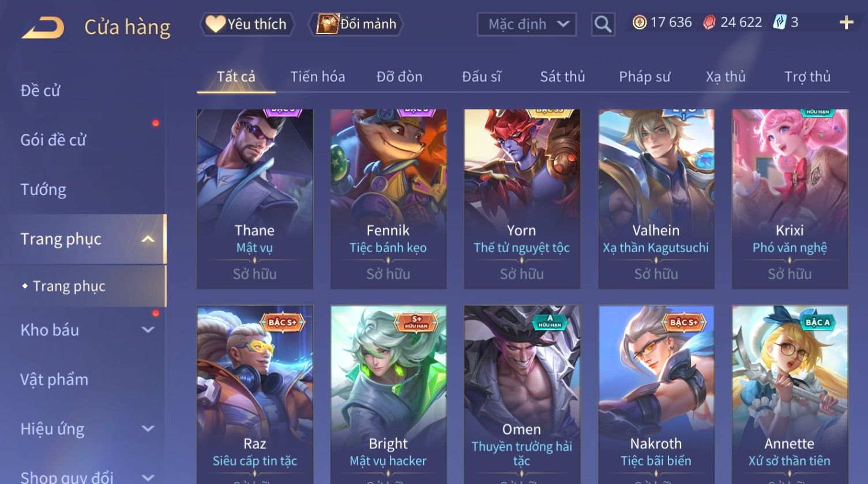This screenshot has height=484, width=868.
Task: Open the Mặc định sort dropdown
Action: pos(527,24)
